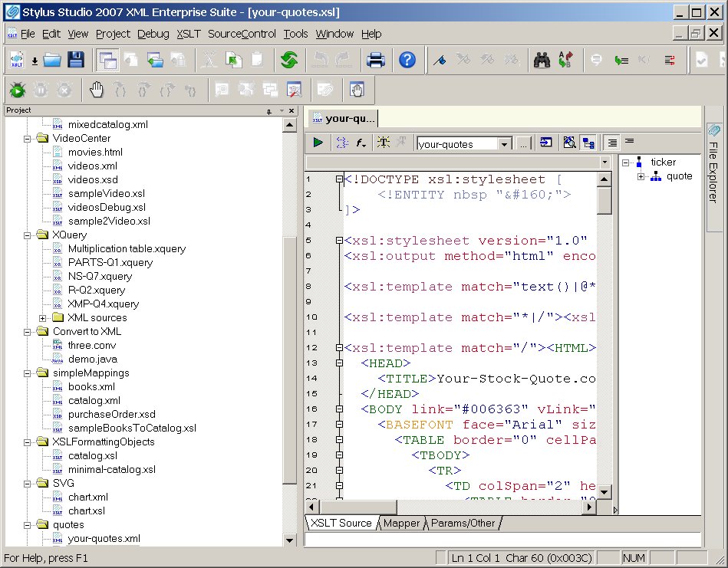Click the Open folder toolbar icon
Image resolution: width=728 pixels, height=568 pixels.
pyautogui.click(x=52, y=60)
